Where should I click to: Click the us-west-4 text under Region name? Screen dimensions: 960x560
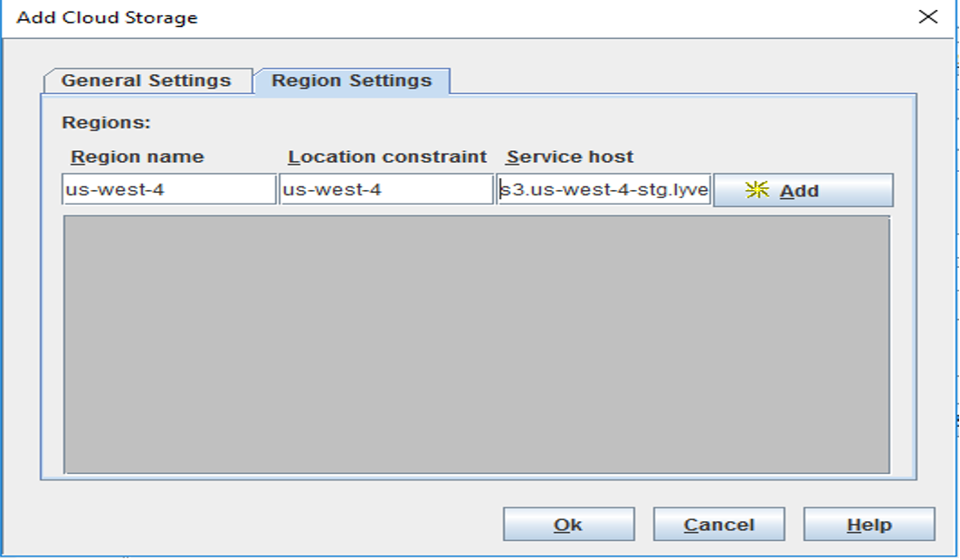click(x=115, y=191)
